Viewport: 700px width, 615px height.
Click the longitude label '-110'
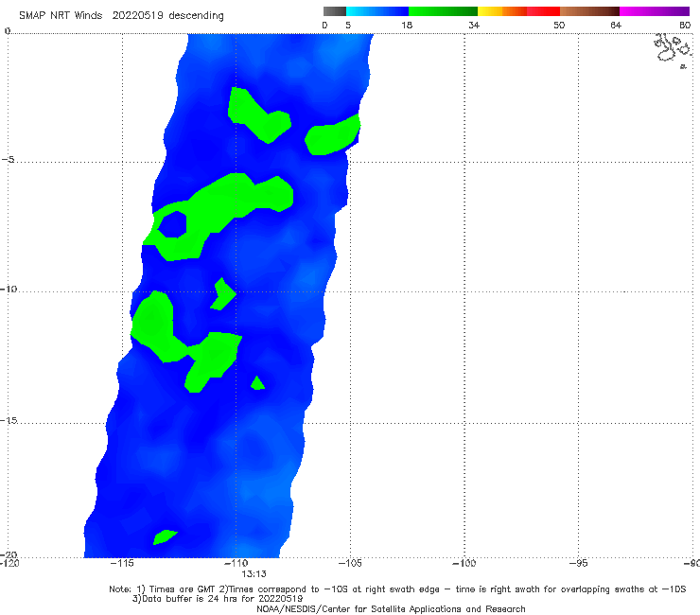(x=236, y=563)
